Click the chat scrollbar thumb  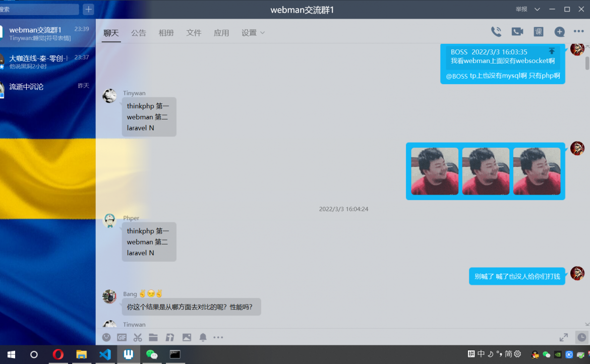pos(587,63)
